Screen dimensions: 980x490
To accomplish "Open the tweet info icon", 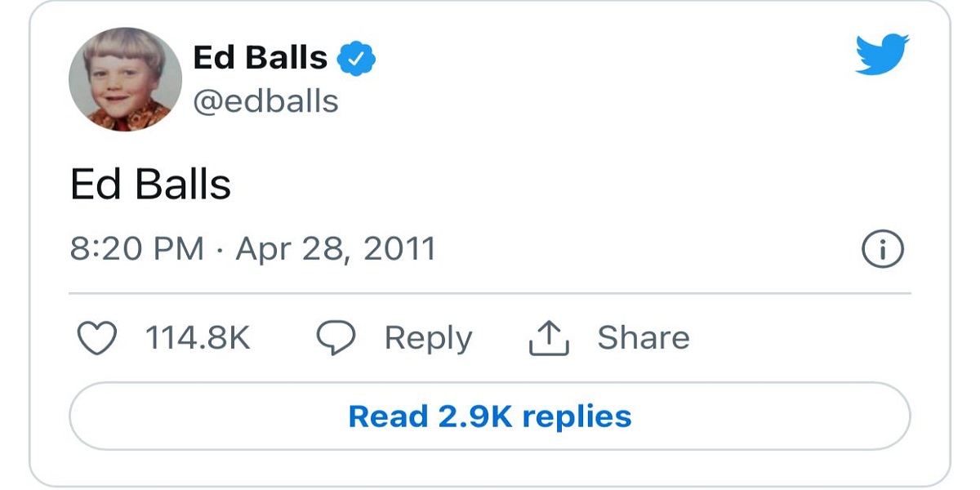I will [x=883, y=249].
